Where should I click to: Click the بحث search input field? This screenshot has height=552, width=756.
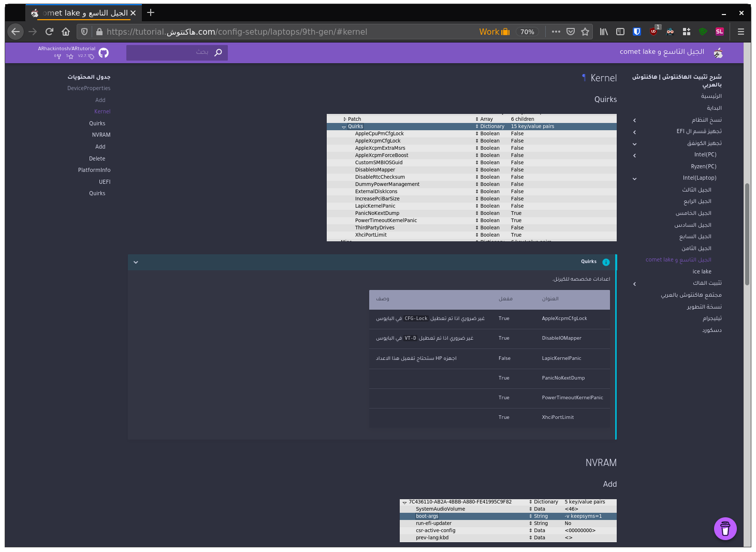click(x=171, y=52)
